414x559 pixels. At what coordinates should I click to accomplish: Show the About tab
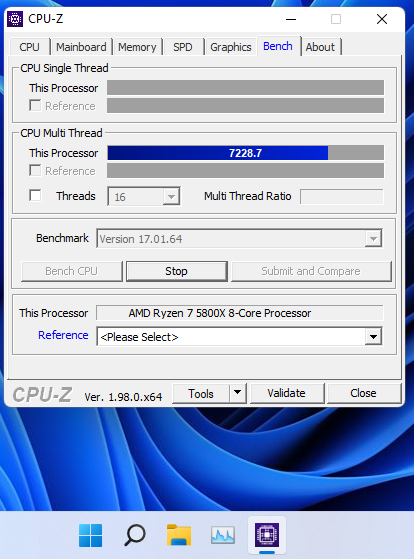point(320,47)
